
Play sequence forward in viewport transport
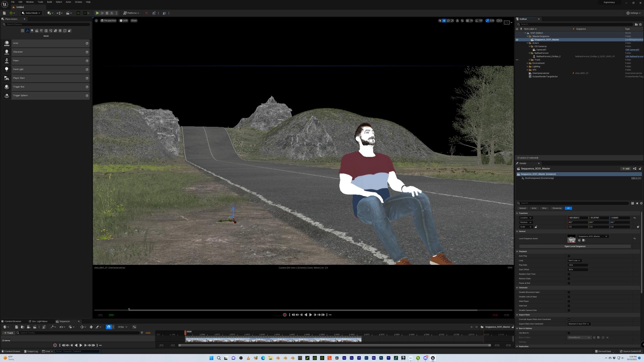pos(310,315)
